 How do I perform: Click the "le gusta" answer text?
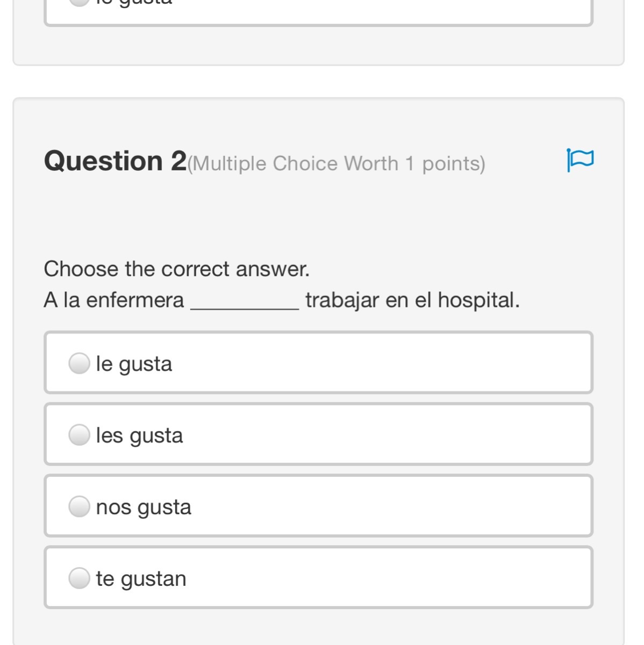(x=134, y=364)
